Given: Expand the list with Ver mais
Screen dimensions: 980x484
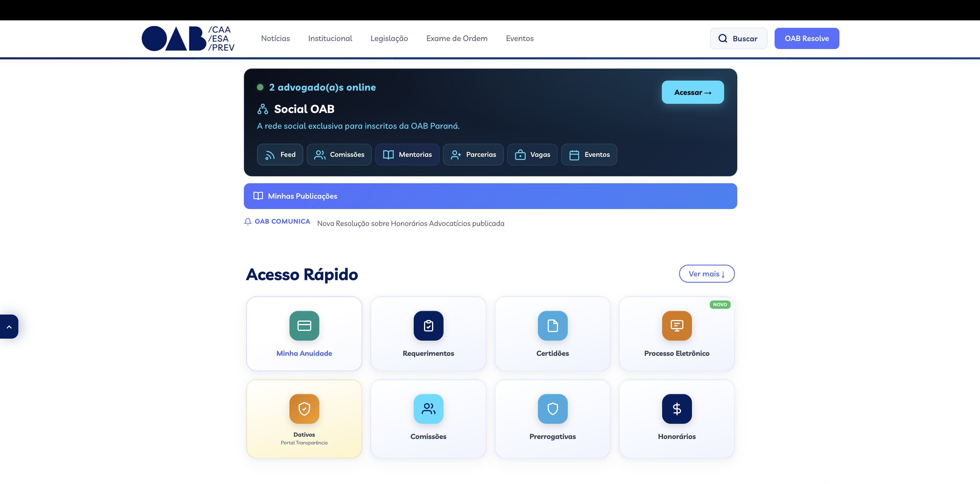Looking at the screenshot, I should [x=707, y=274].
